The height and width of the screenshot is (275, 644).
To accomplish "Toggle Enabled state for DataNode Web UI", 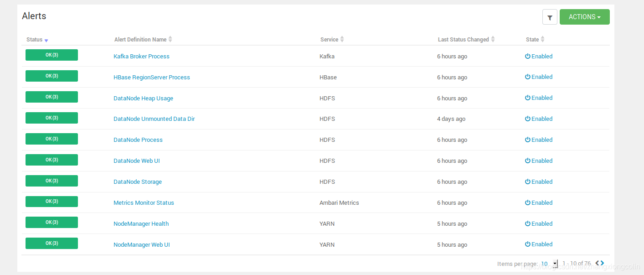I will [539, 161].
